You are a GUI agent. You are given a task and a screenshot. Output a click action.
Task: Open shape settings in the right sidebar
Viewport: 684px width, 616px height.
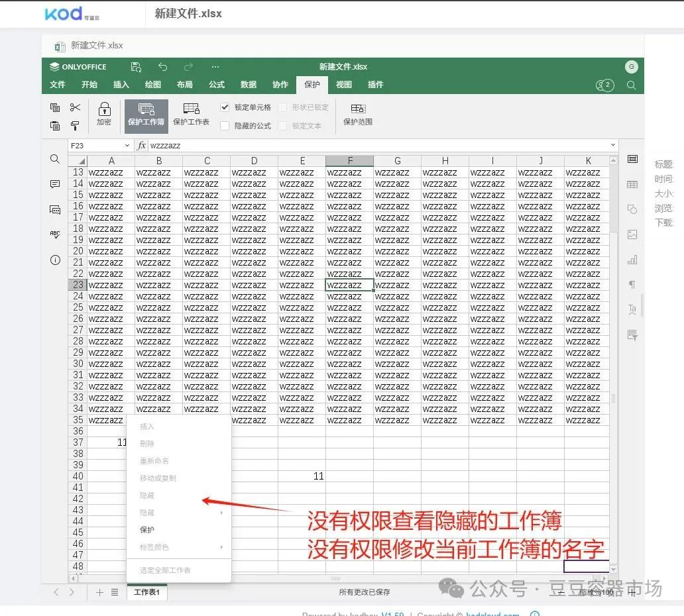[632, 210]
